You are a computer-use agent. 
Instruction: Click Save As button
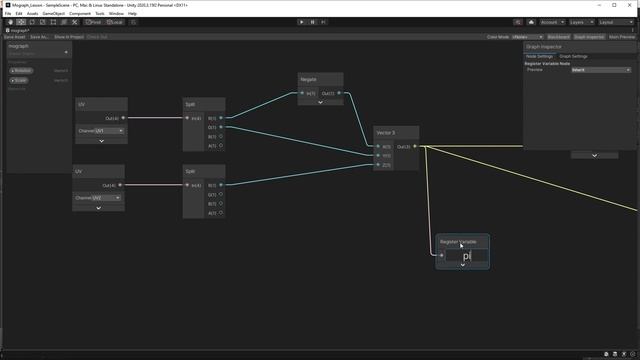coord(39,37)
